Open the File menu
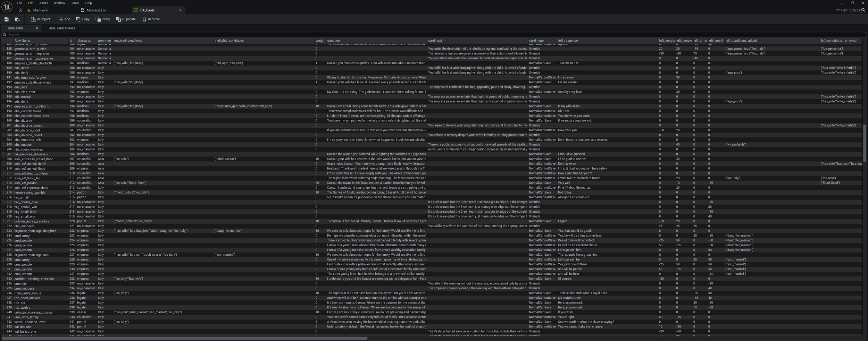The image size is (868, 341). click(19, 3)
